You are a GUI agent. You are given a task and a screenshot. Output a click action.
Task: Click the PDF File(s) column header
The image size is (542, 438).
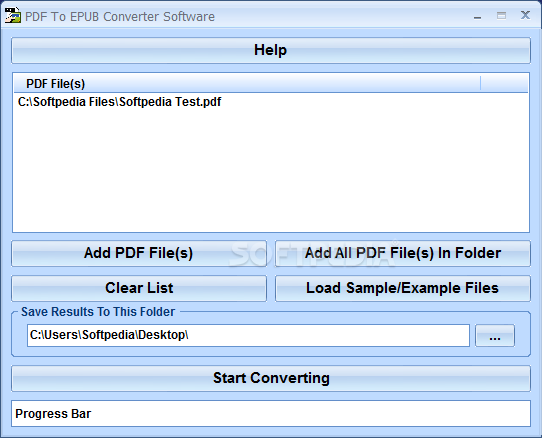pos(247,84)
